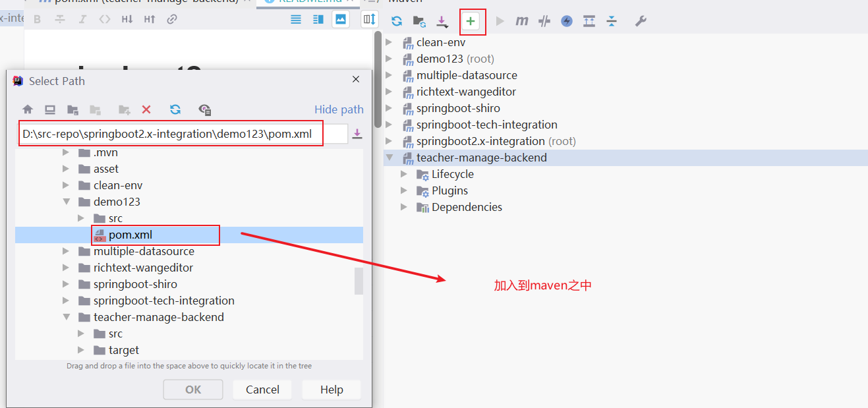Screen dimensions: 868x408
Task: Click the increase header level icon
Action: click(x=150, y=19)
